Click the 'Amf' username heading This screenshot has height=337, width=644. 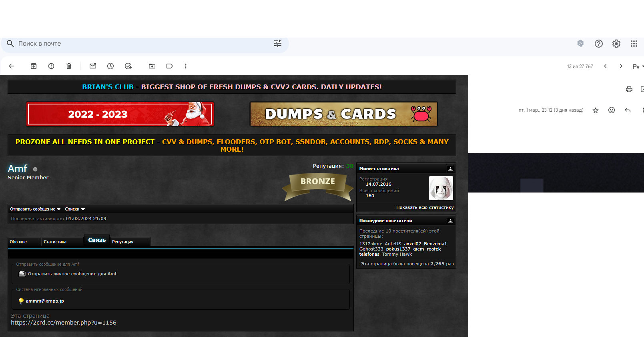coord(18,168)
